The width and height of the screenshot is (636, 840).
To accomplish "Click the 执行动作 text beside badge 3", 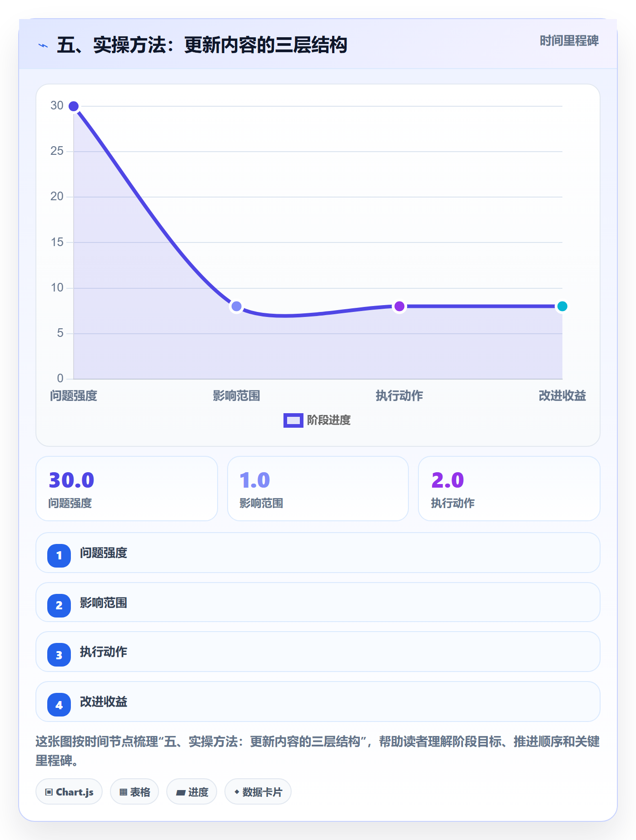I will click(x=104, y=652).
